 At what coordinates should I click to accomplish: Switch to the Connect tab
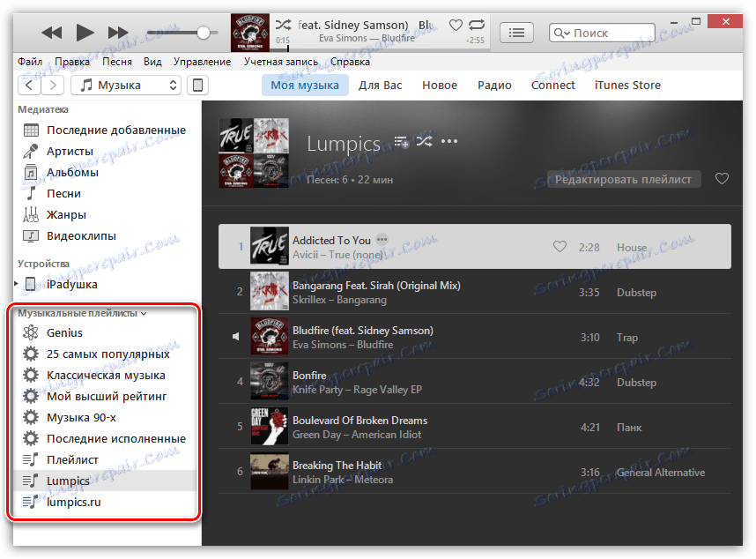tap(553, 86)
